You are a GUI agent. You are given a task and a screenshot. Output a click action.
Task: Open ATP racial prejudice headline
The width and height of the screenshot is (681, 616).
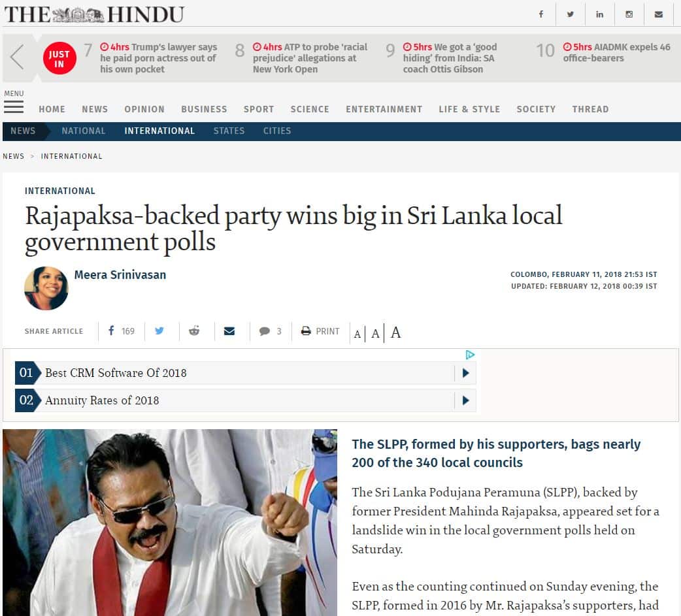(310, 58)
